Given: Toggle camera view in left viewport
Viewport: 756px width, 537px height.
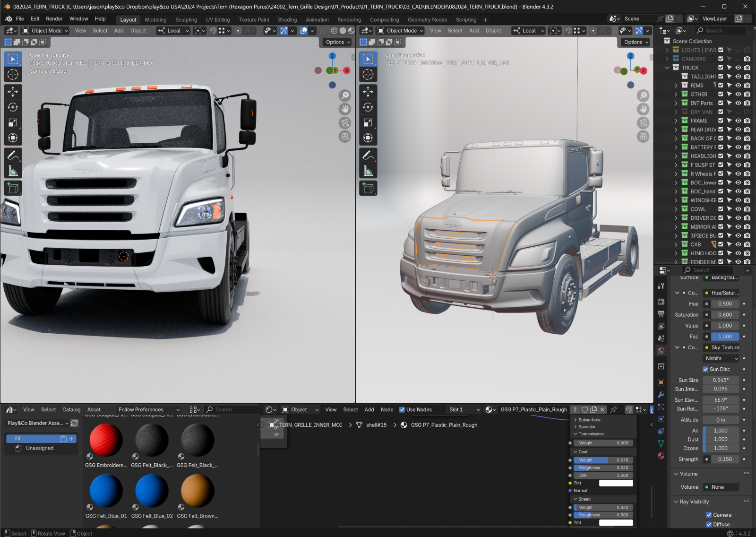Looking at the screenshot, I should (345, 123).
